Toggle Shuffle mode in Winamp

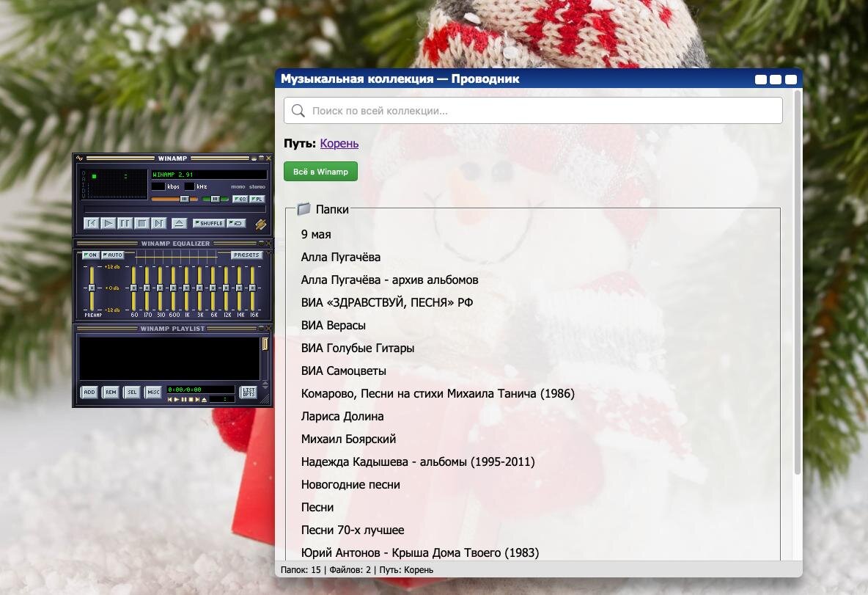coord(209,223)
